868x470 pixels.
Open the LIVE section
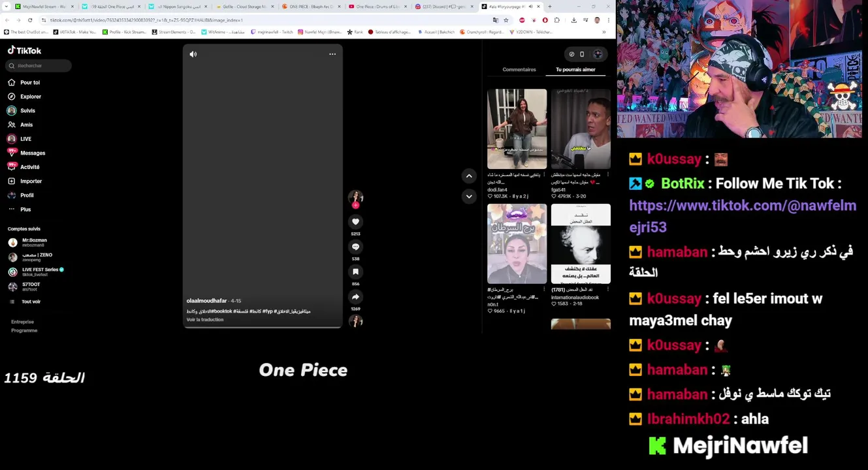[20, 138]
